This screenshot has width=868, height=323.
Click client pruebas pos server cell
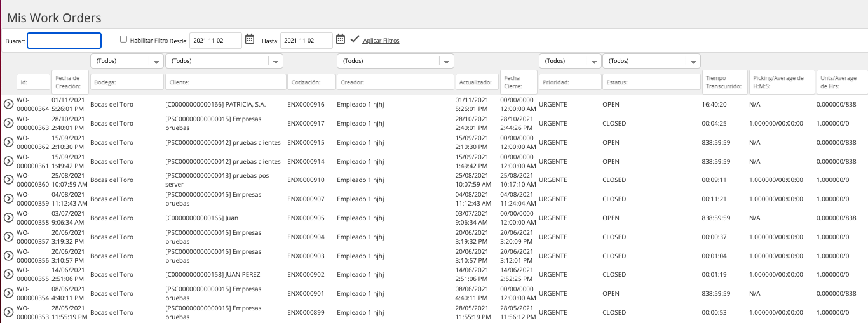pos(217,180)
